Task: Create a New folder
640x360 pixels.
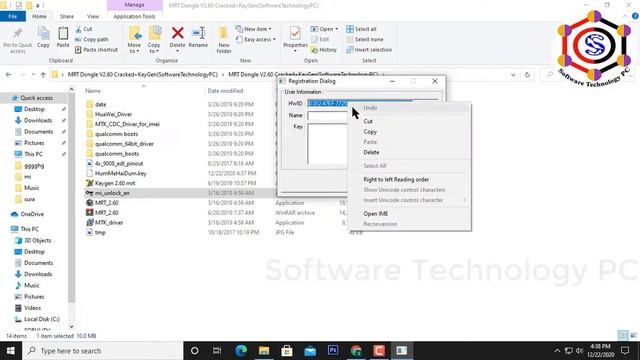Action: pos(224,40)
